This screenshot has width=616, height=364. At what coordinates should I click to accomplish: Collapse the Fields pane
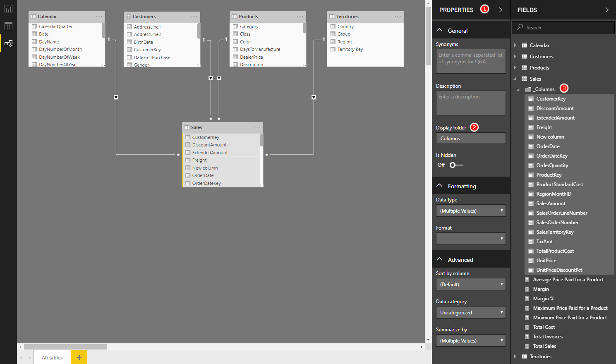click(607, 10)
